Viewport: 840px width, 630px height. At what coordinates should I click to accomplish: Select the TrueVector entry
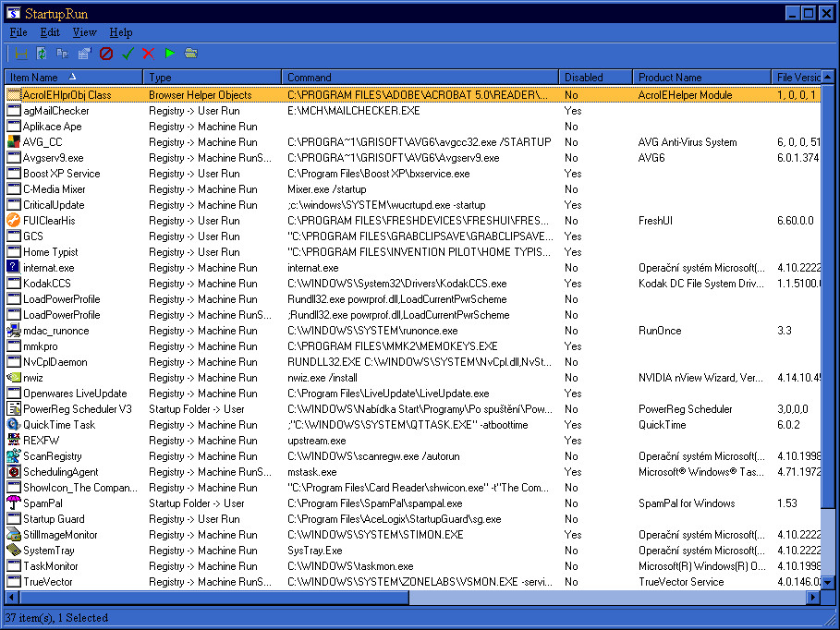48,581
